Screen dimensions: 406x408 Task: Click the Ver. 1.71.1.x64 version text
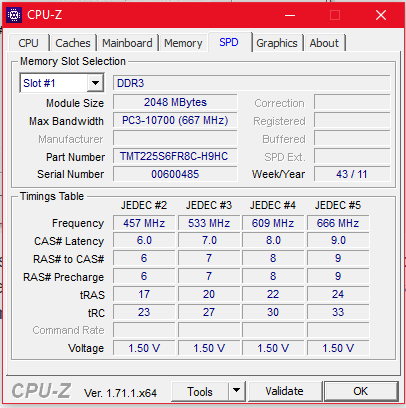point(120,393)
